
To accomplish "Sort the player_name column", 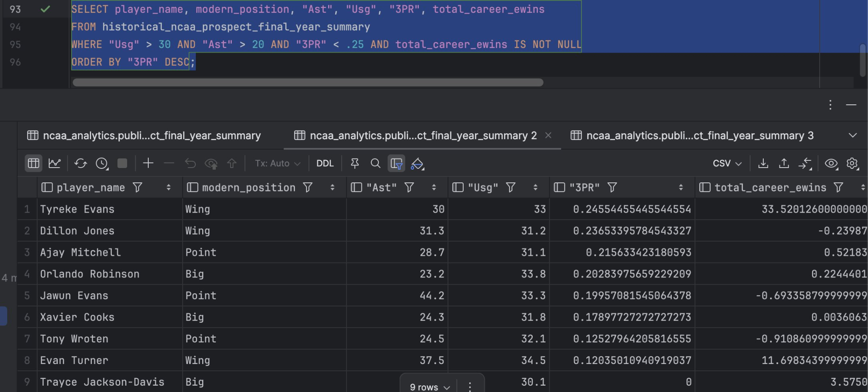I will (x=168, y=187).
